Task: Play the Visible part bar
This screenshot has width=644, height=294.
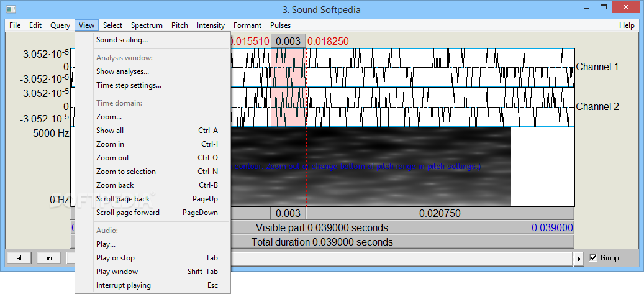Action: pos(322,227)
